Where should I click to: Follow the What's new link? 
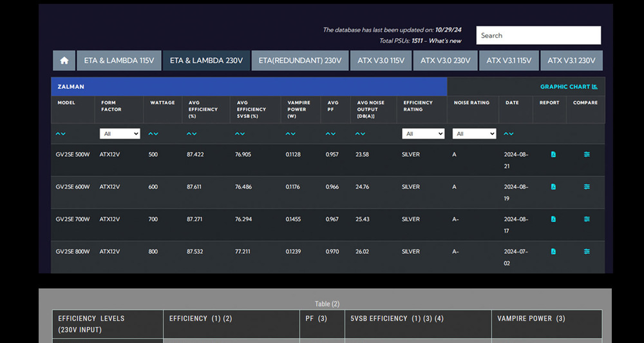[x=445, y=41]
